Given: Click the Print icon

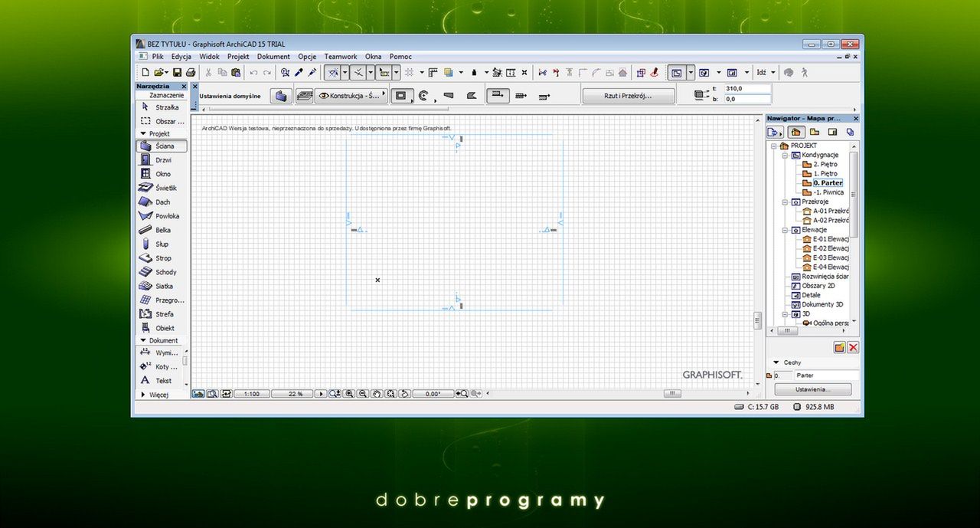Looking at the screenshot, I should point(191,72).
